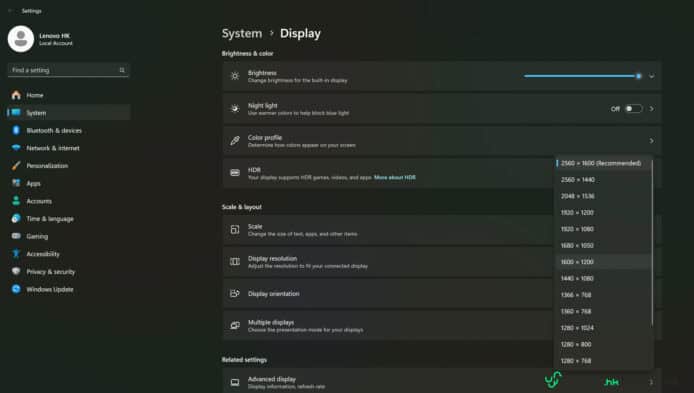
Task: Click the More about HDR link
Action: 395,177
